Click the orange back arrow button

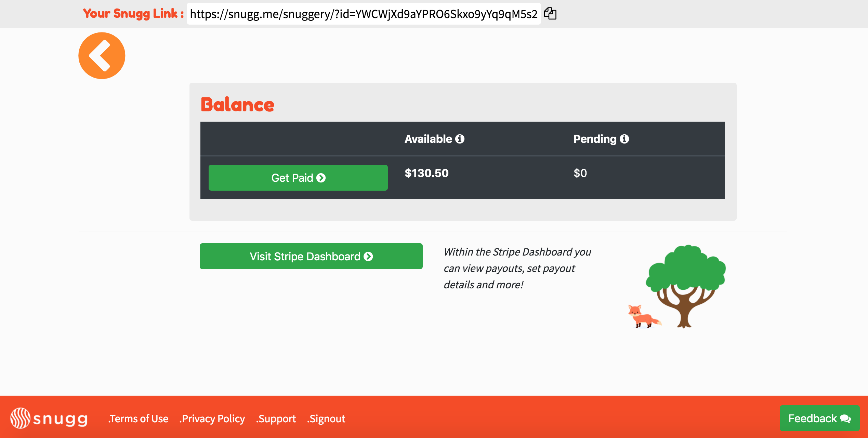102,56
